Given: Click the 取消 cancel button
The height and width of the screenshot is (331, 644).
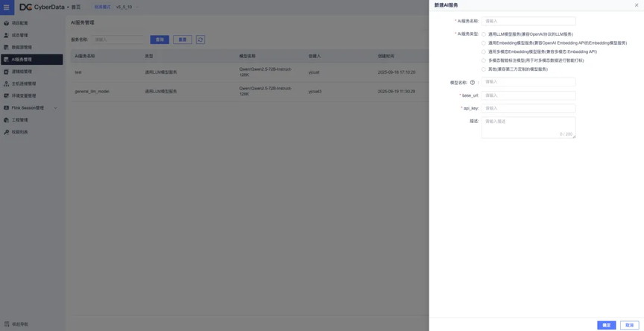Looking at the screenshot, I should pos(630,325).
